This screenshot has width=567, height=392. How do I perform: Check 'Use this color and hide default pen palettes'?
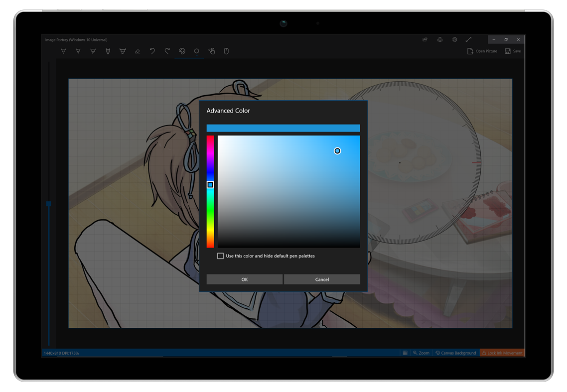[x=220, y=256]
